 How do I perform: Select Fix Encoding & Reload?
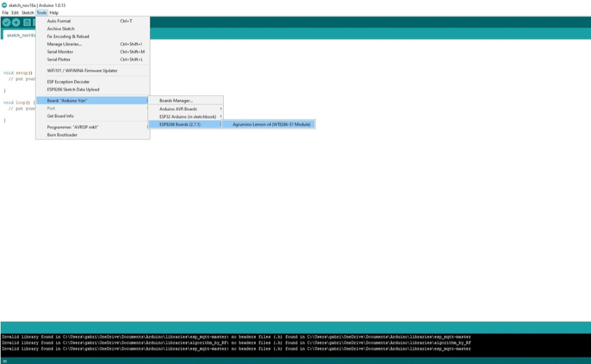point(93,37)
